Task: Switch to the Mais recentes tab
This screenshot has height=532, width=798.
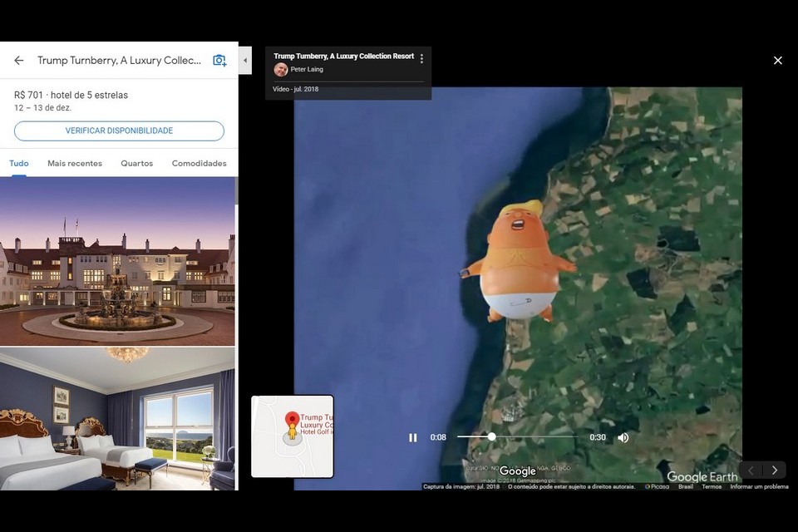Action: pyautogui.click(x=75, y=164)
